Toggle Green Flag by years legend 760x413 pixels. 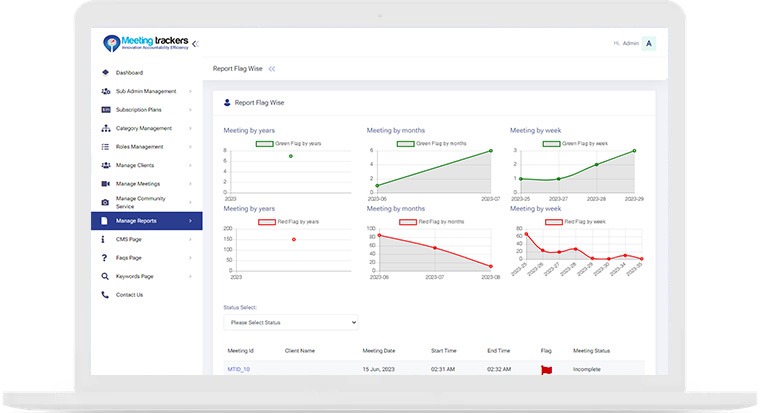coord(288,143)
